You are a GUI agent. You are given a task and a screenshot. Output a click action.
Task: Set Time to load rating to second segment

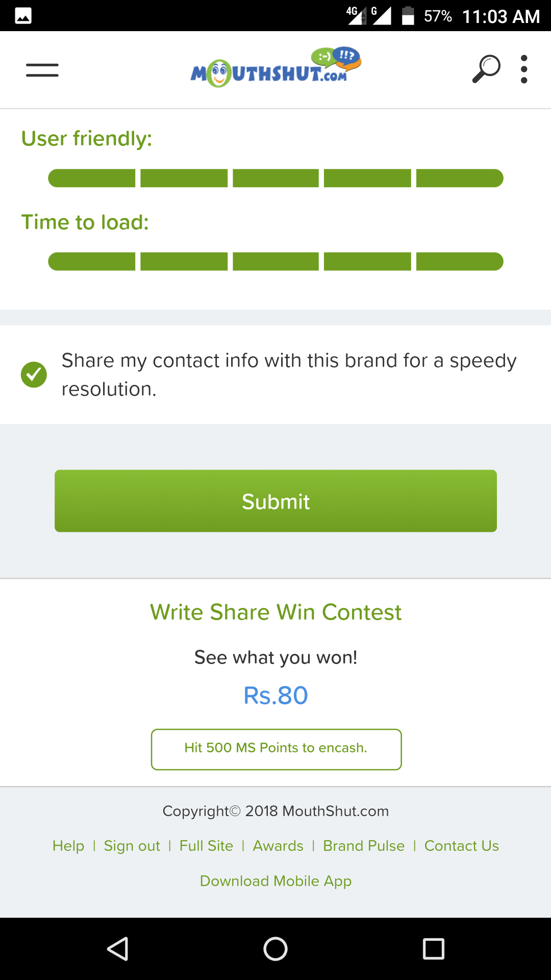tap(184, 261)
